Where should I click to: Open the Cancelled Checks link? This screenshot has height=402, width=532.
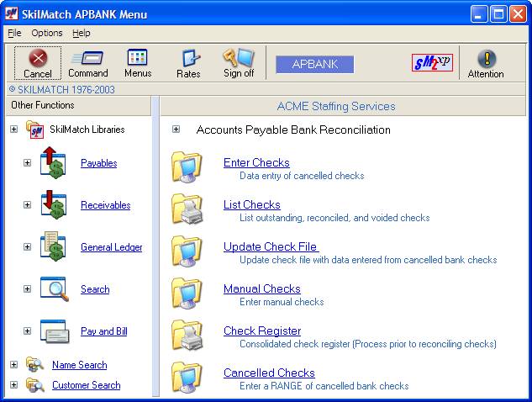coord(269,373)
